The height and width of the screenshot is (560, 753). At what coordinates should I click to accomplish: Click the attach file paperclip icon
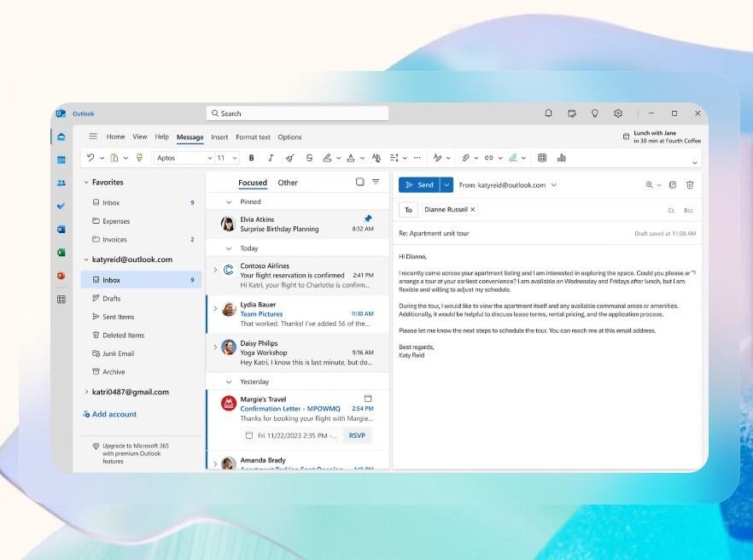[x=466, y=158]
